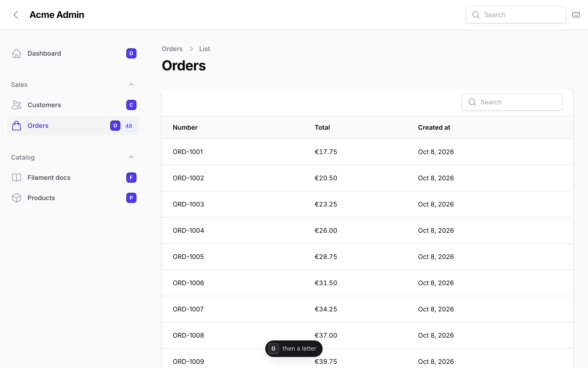
Task: Click the Total column header
Action: (x=322, y=127)
